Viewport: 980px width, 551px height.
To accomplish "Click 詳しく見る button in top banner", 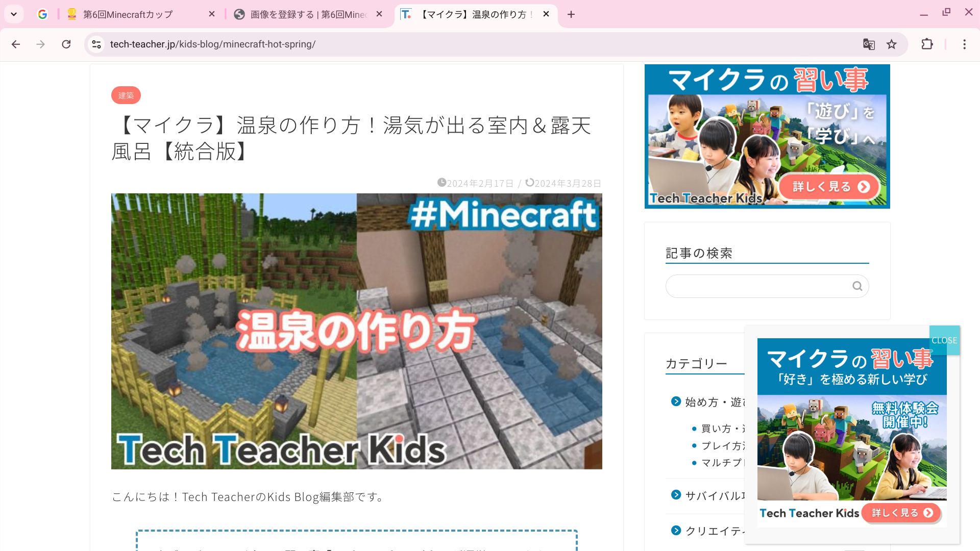I will click(x=830, y=187).
